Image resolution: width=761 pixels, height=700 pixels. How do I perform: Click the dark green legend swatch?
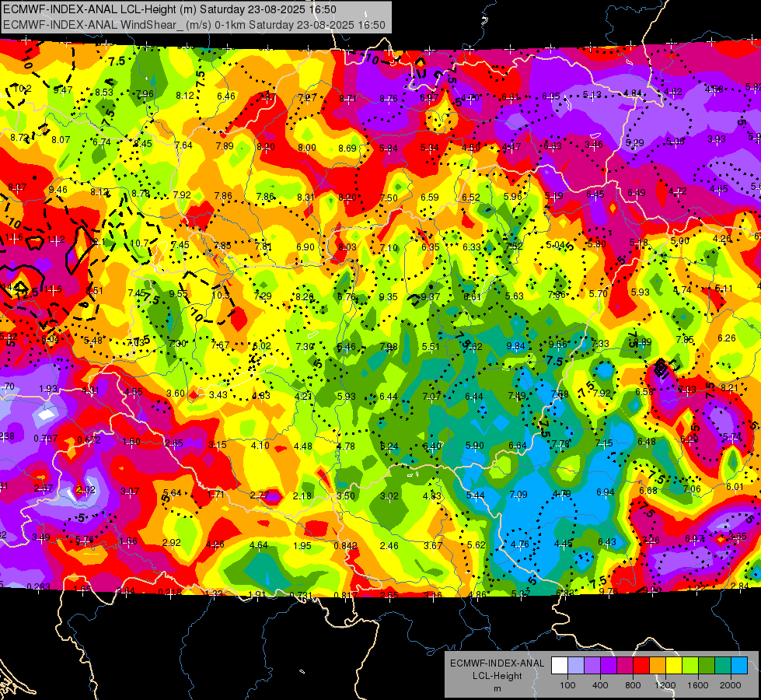(706, 666)
